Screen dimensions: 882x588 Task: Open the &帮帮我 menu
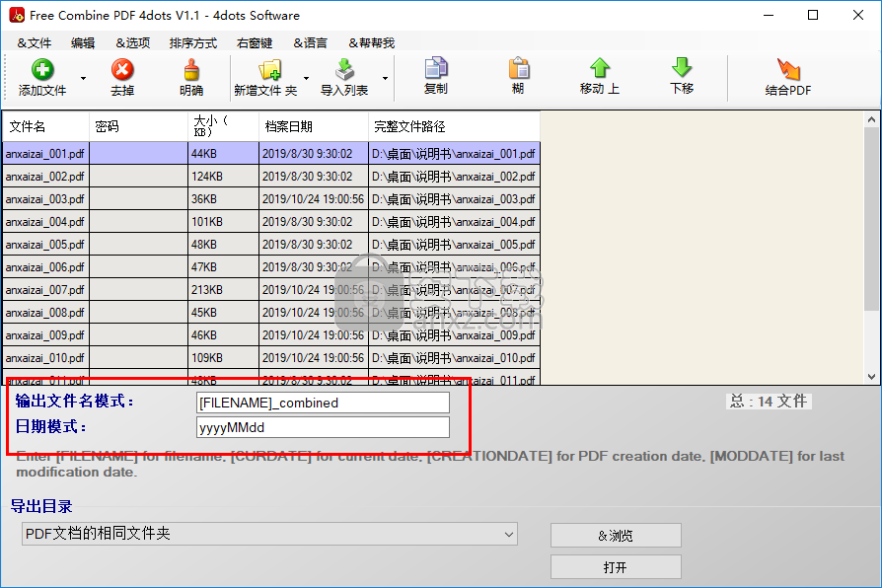coord(371,42)
